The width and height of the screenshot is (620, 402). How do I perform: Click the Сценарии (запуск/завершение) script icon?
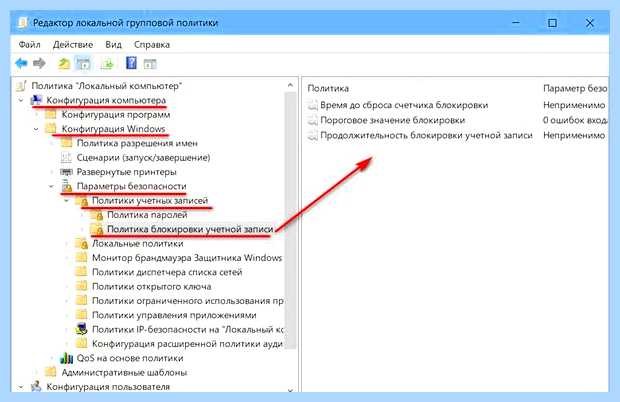tap(66, 157)
